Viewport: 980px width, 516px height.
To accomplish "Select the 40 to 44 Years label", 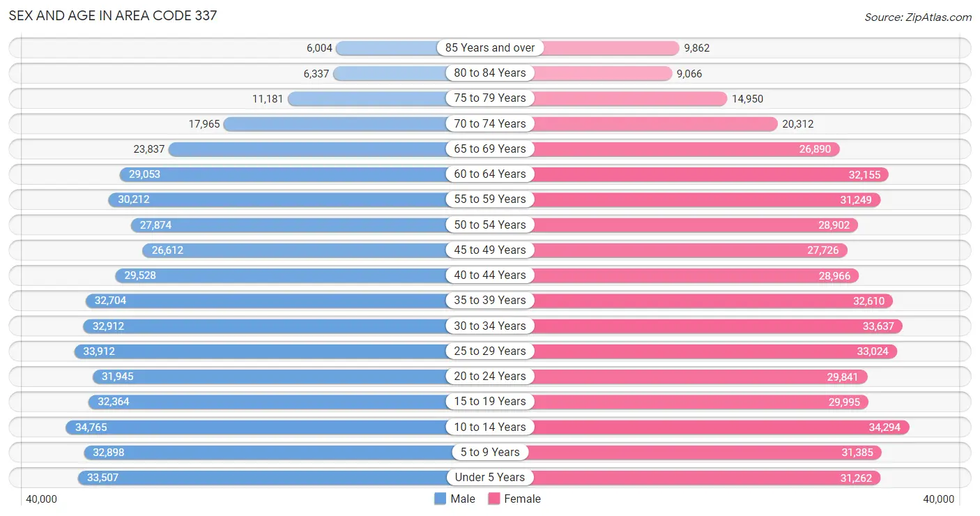I will (490, 275).
